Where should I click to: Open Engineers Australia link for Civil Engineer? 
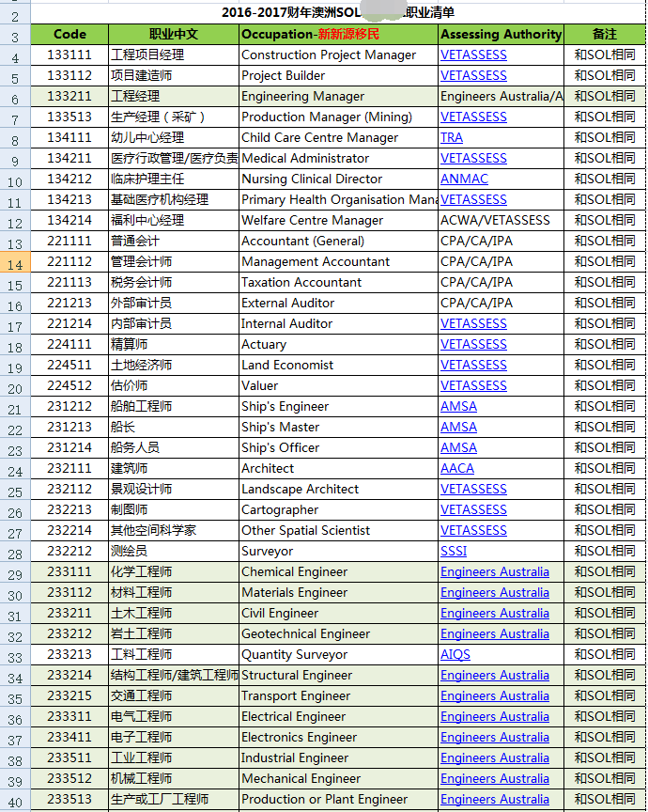[x=494, y=613]
